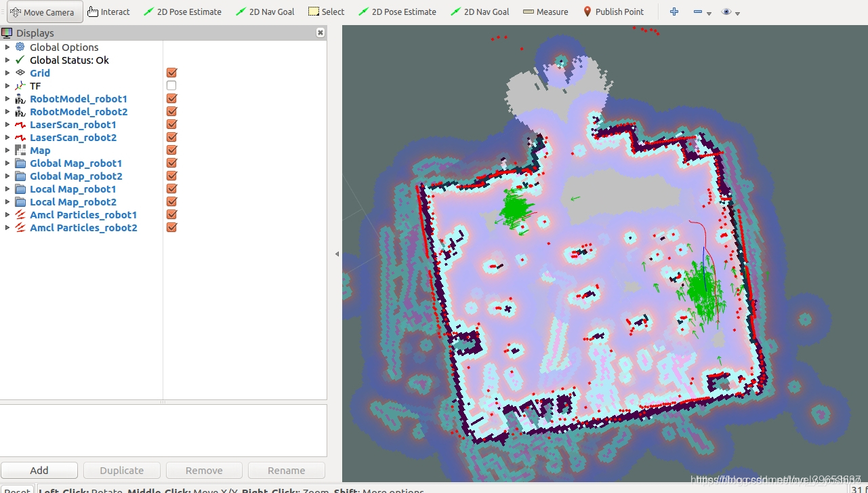The width and height of the screenshot is (868, 493).
Task: Choose the second 2D Pose Estimate tool
Action: 397,12
